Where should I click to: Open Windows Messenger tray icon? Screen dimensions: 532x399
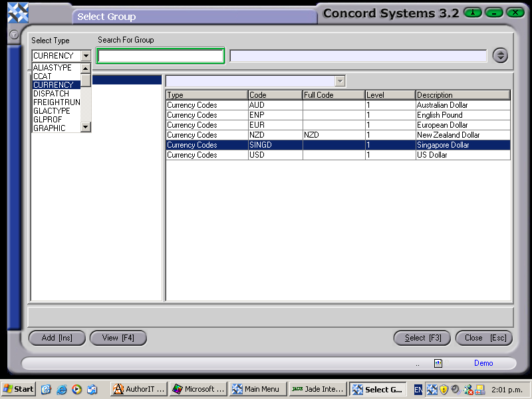click(467, 389)
